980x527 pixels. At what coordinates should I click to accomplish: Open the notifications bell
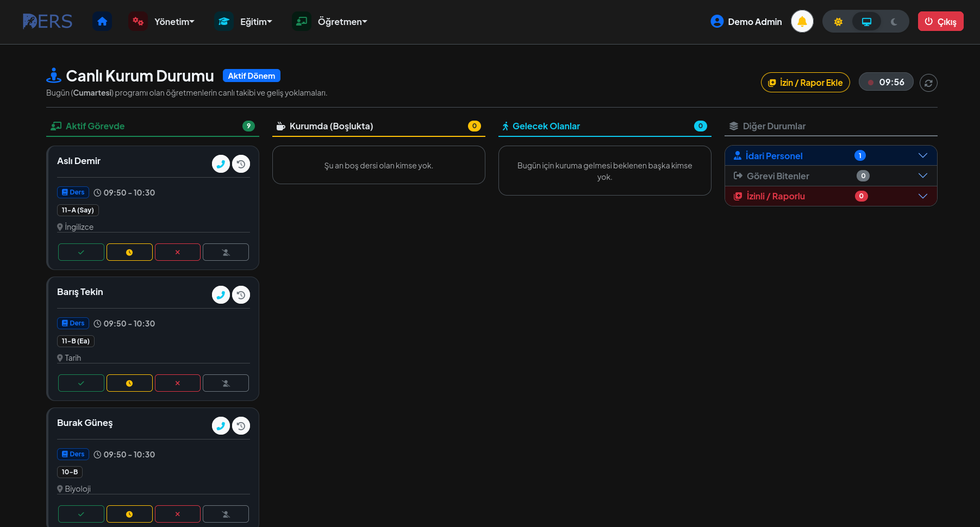[x=802, y=22]
